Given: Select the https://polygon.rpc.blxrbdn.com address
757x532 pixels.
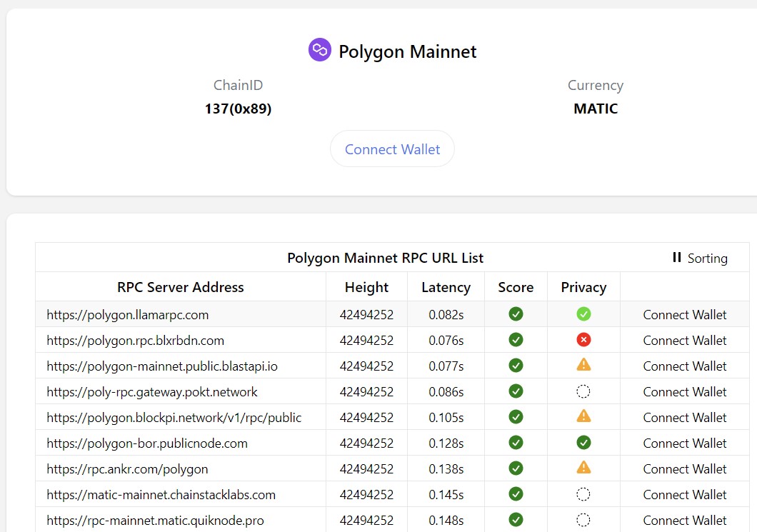Looking at the screenshot, I should point(135,341).
